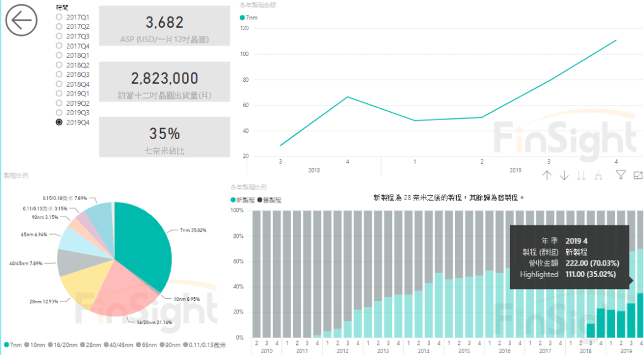Click the ASP 3,682 card
This screenshot has height=355, width=644.
[164, 29]
